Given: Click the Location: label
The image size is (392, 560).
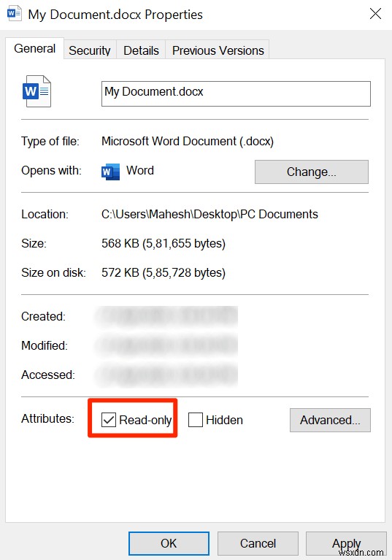Looking at the screenshot, I should [x=45, y=214].
